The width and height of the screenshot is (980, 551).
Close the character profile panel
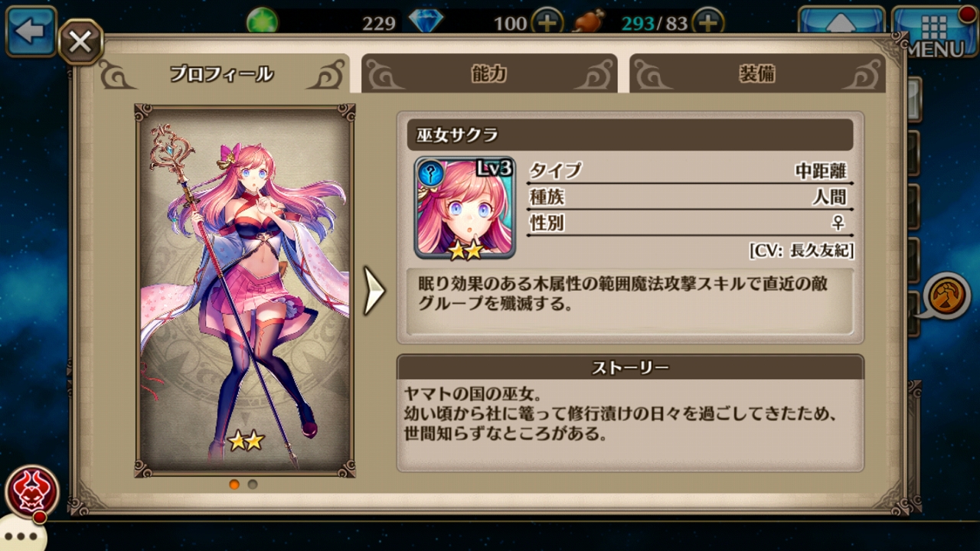click(80, 43)
